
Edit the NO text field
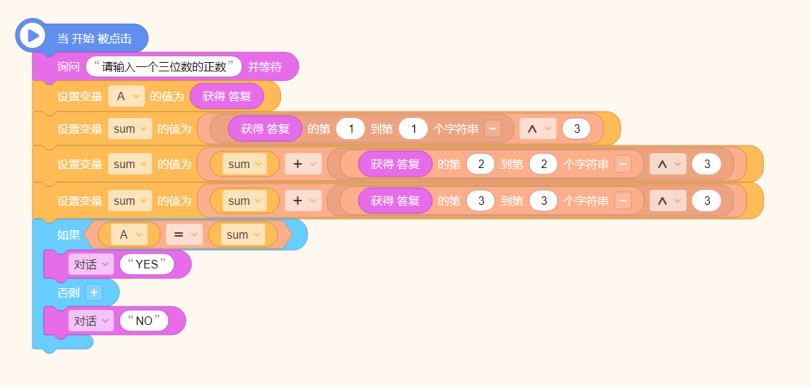[x=144, y=321]
